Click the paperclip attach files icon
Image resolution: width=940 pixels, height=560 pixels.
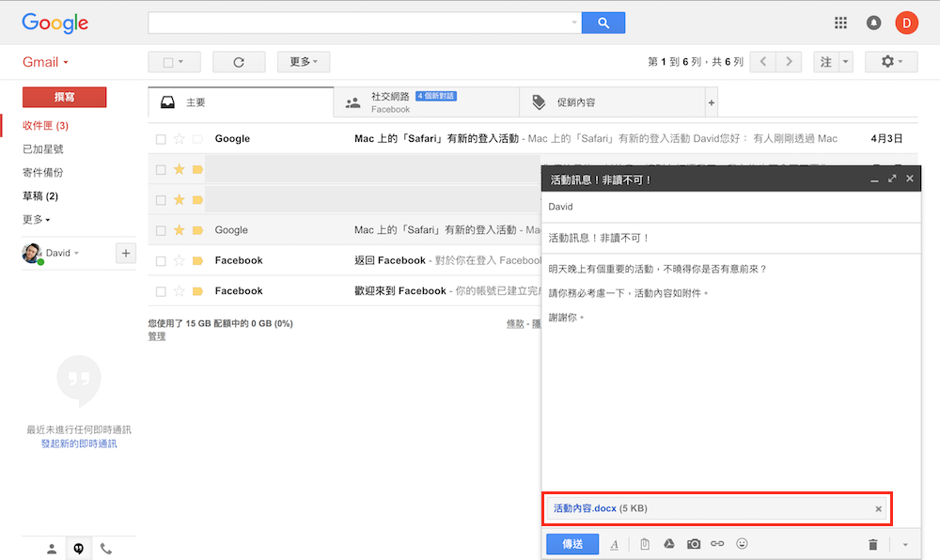[x=645, y=544]
